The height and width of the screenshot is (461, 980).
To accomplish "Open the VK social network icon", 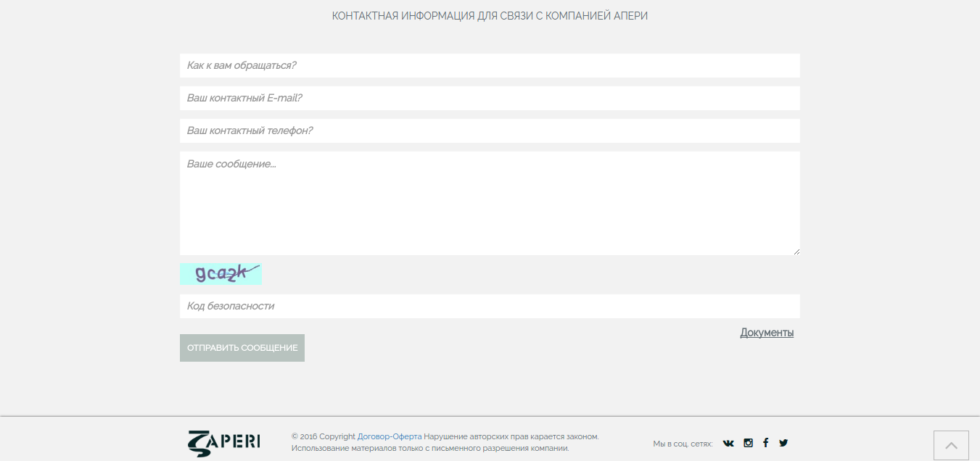I will coord(728,443).
